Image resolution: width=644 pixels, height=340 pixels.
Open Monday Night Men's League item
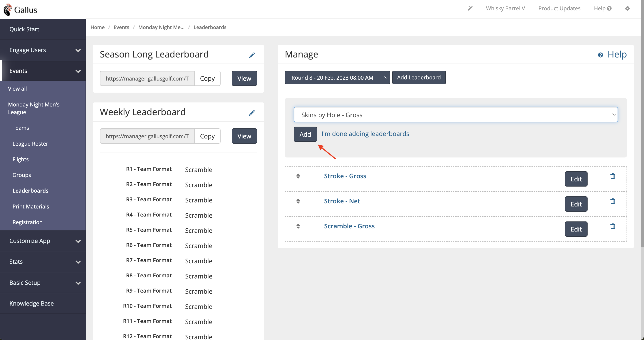tap(34, 108)
